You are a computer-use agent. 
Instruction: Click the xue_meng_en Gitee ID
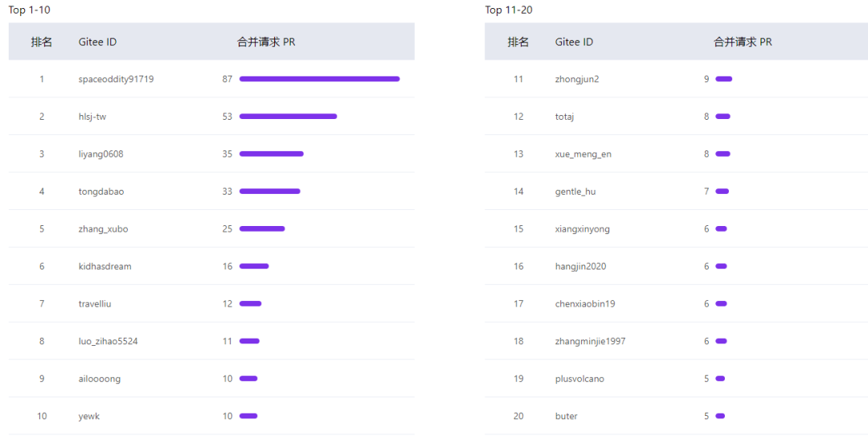tap(583, 154)
